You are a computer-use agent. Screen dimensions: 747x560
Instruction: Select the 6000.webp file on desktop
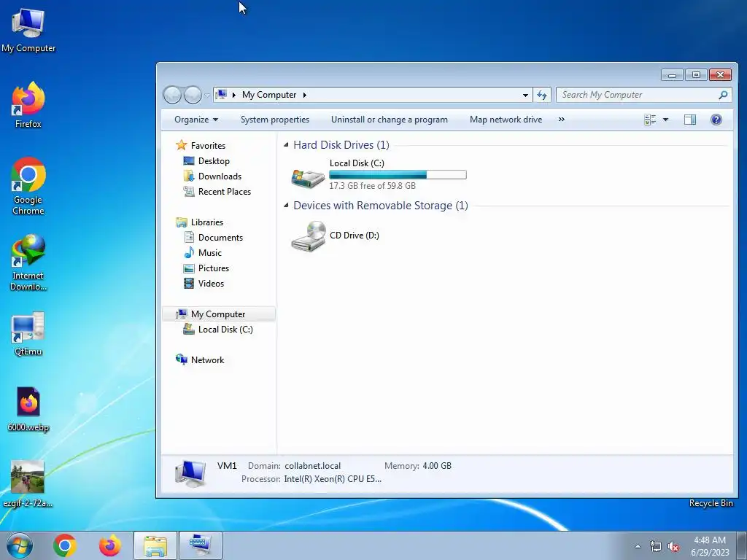pyautogui.click(x=28, y=408)
